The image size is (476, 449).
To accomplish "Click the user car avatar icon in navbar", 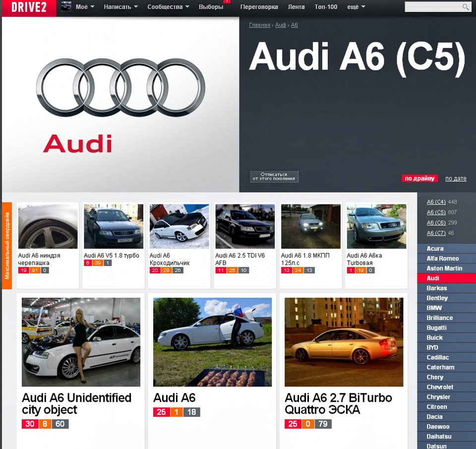I will click(66, 6).
